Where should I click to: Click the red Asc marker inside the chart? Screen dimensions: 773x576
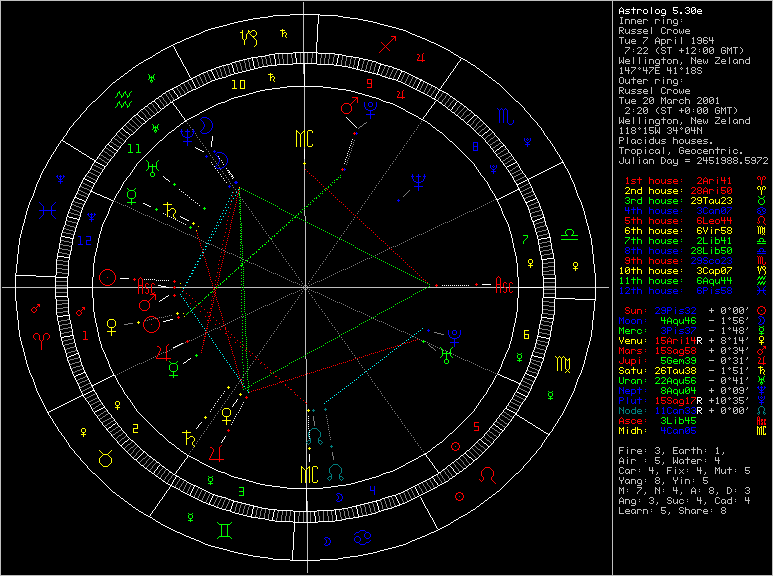click(x=503, y=287)
